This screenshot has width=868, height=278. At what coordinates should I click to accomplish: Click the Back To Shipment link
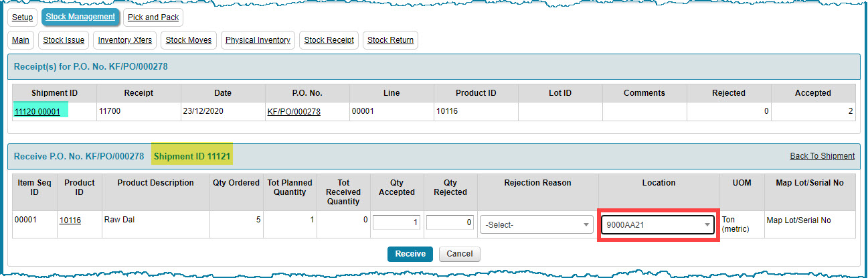pos(822,156)
